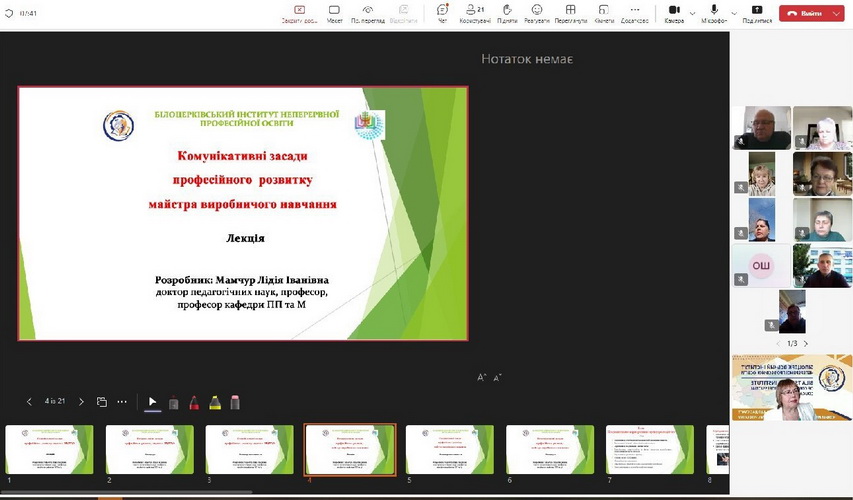
Task: Open the slide toolbar three-dots menu
Action: click(122, 402)
